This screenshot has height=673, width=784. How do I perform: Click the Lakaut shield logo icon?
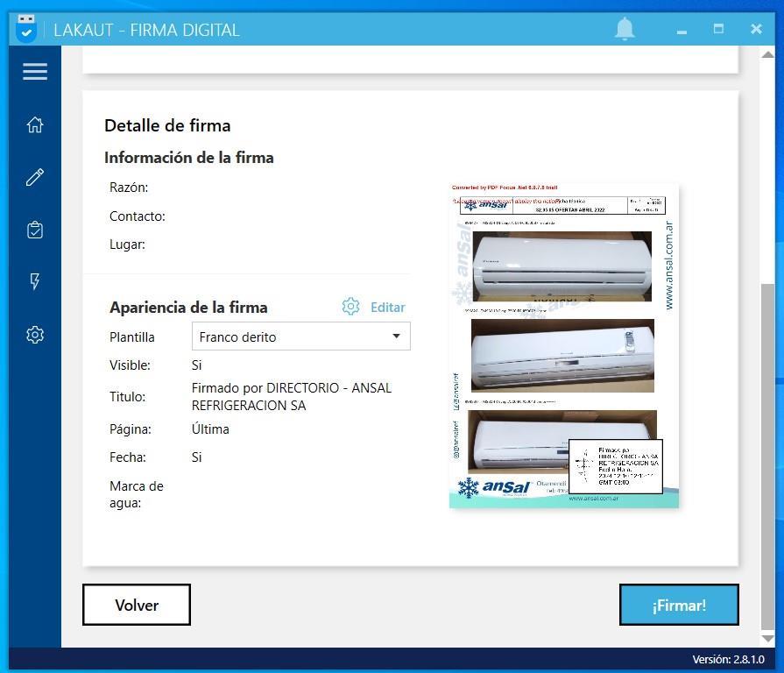point(26,29)
